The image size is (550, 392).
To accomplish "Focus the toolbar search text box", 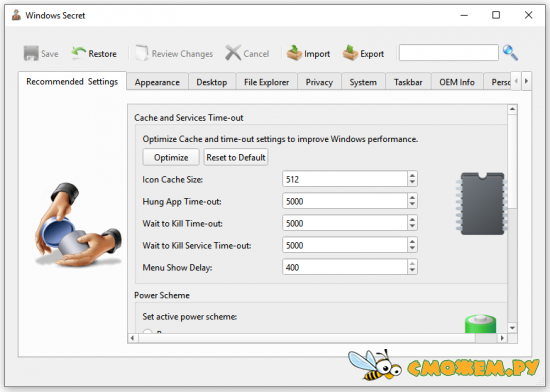I will 449,53.
